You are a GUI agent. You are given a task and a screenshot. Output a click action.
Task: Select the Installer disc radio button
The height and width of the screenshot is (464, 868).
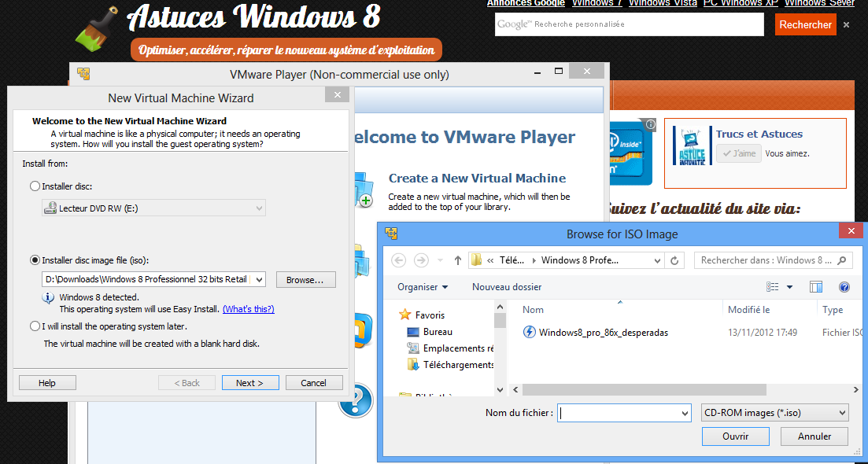35,186
